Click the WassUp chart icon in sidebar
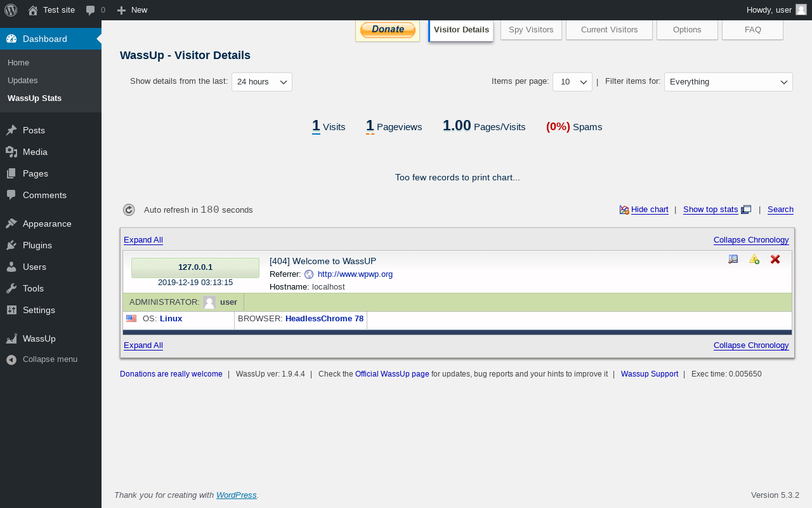Image resolution: width=812 pixels, height=508 pixels. tap(11, 338)
